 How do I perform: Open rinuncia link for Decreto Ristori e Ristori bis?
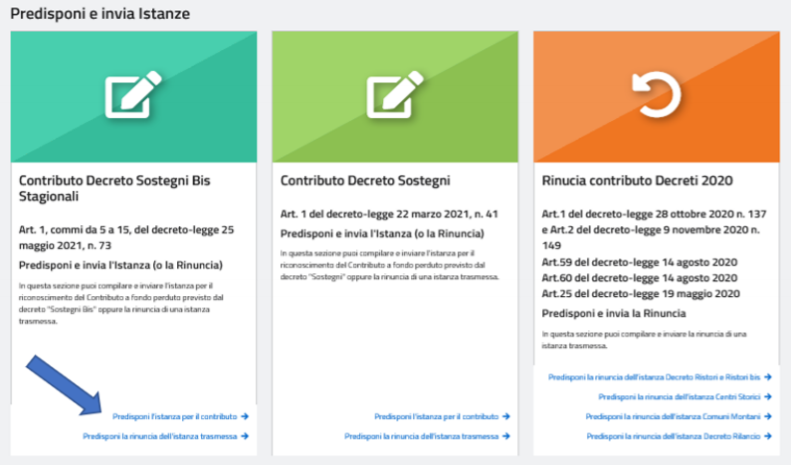(x=654, y=377)
